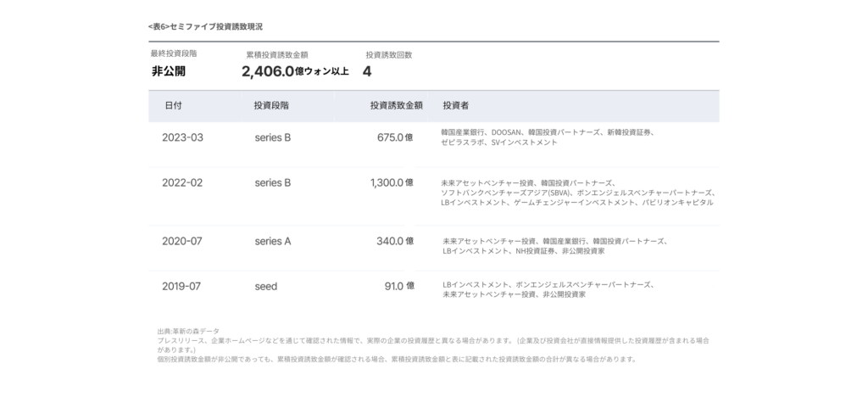Click the seed investment stage cell
Image resolution: width=868 pixels, height=397 pixels.
click(266, 286)
